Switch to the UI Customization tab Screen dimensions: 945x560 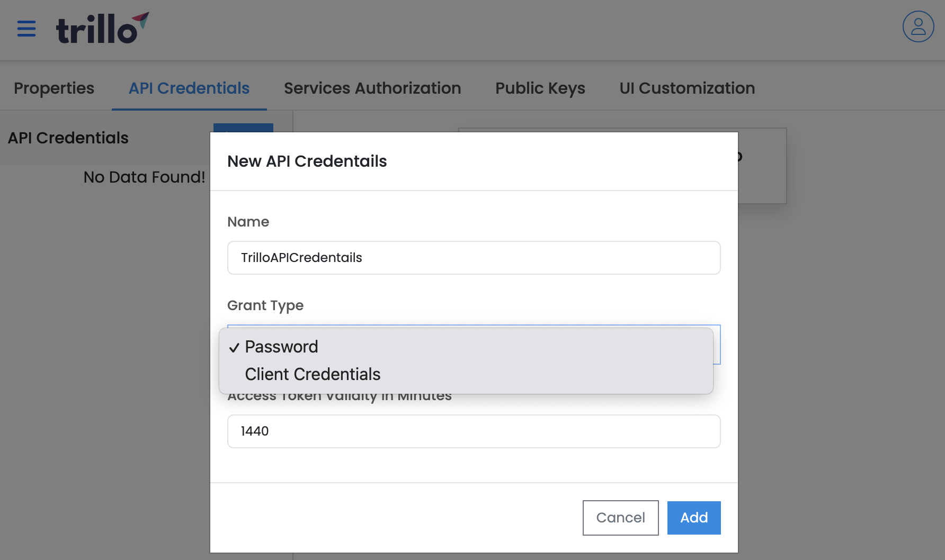pos(687,88)
